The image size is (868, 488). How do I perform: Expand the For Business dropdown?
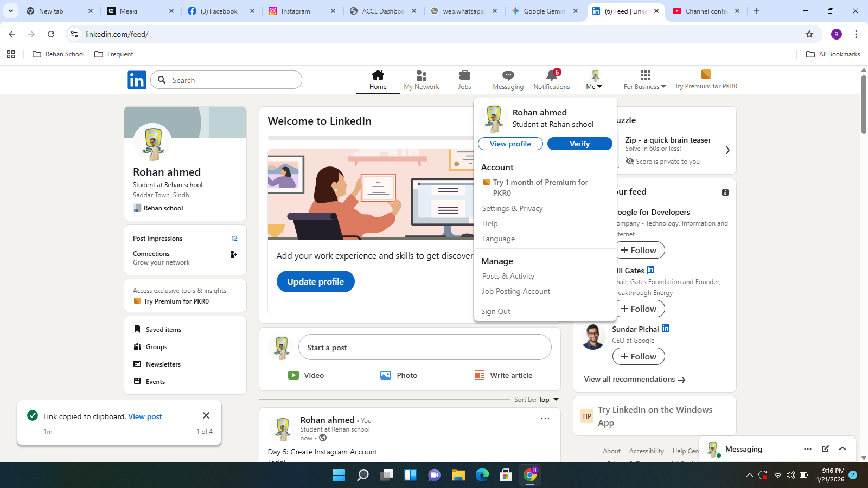(x=644, y=80)
